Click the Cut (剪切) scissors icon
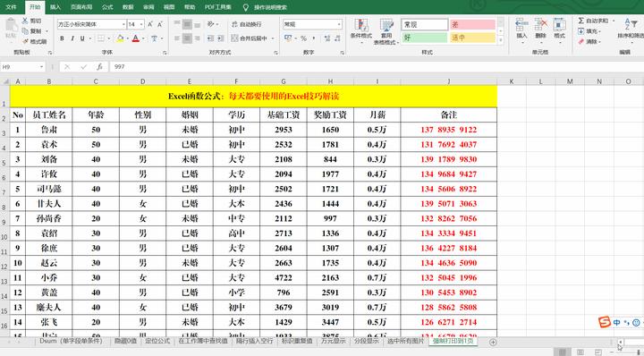Image resolution: width=644 pixels, height=356 pixels. (25, 21)
